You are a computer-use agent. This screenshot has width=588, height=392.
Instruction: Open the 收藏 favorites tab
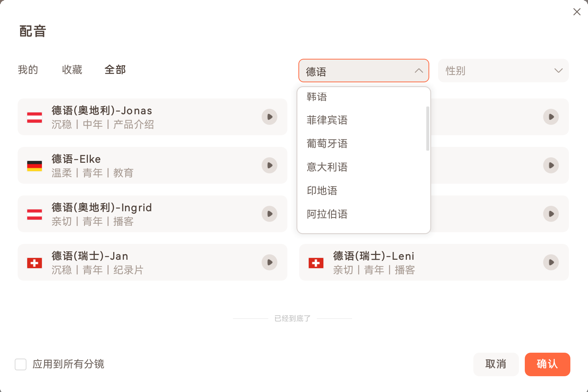point(72,70)
